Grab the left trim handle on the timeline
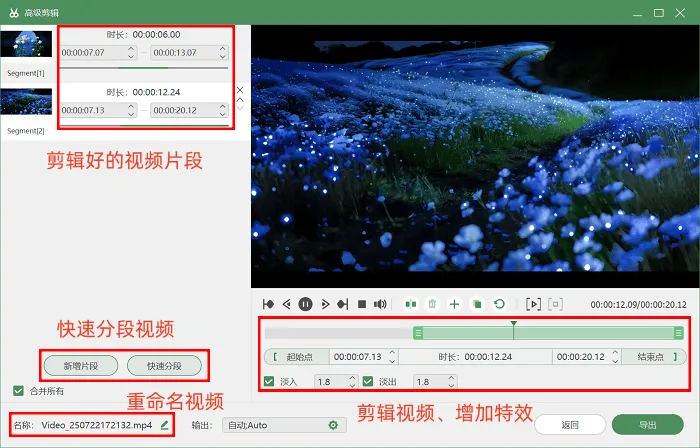700x448 pixels. pyautogui.click(x=418, y=333)
